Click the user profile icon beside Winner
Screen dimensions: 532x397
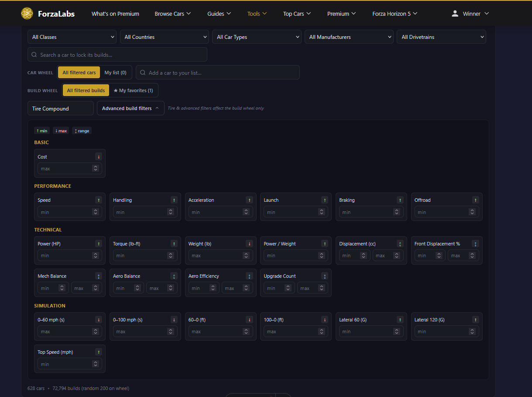pos(455,14)
